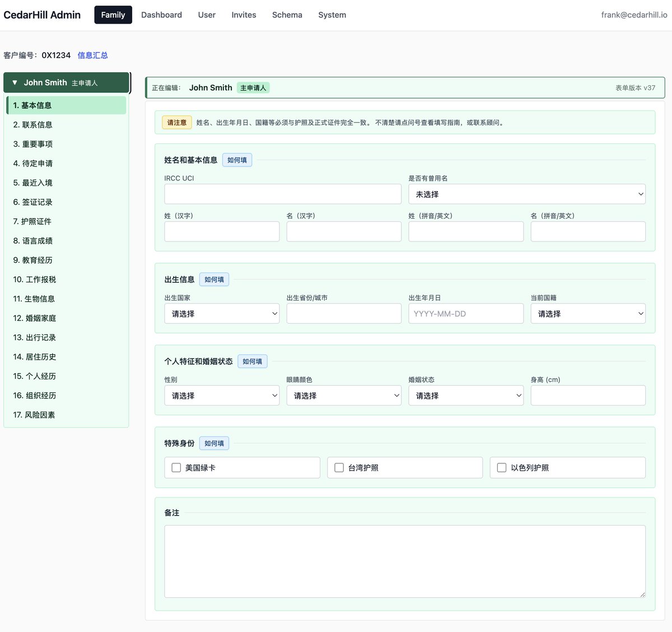Click 如何填 next to 姓名和基本信息

(x=237, y=160)
